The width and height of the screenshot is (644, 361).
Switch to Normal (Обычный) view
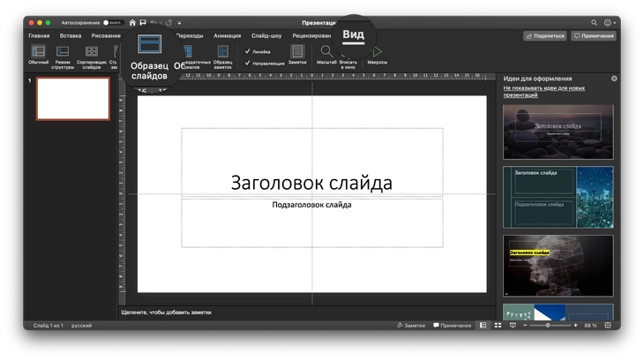coord(38,55)
